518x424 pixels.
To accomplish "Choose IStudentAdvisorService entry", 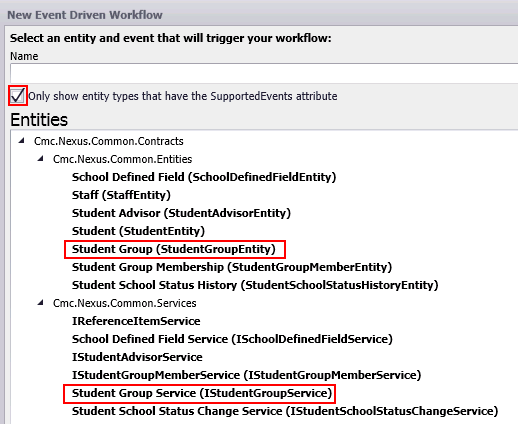I will tap(137, 357).
